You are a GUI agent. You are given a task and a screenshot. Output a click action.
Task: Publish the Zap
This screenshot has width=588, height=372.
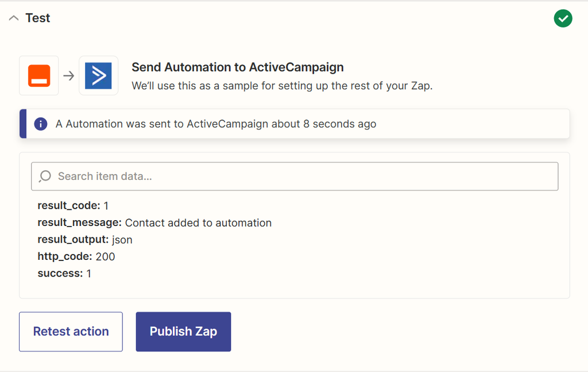point(183,331)
